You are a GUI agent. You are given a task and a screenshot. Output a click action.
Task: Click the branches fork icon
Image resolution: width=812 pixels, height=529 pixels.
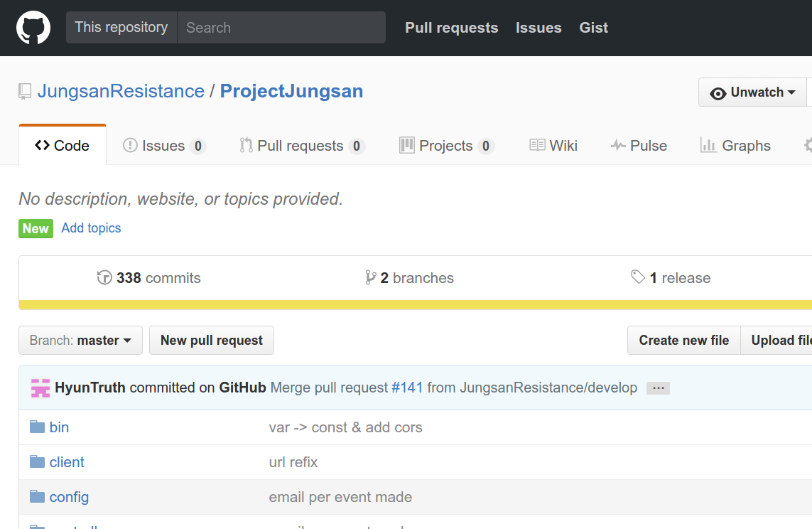pos(370,278)
